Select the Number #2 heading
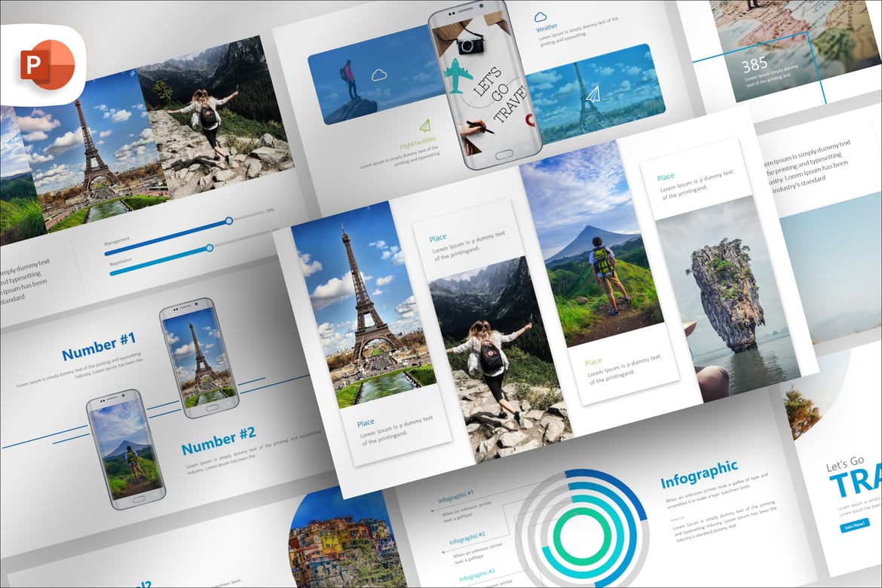Screen dimensions: 882x588 (x=219, y=440)
